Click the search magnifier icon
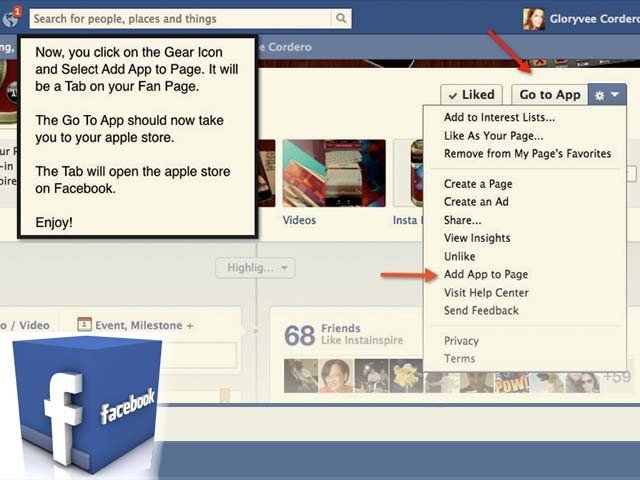 click(341, 18)
